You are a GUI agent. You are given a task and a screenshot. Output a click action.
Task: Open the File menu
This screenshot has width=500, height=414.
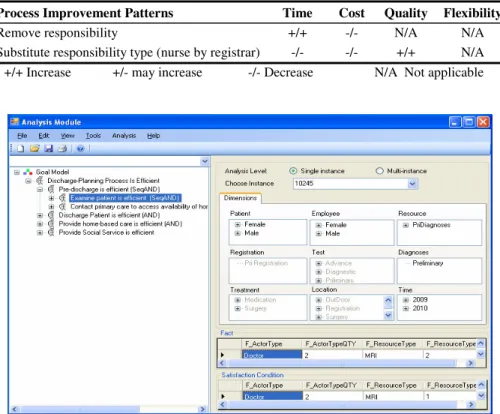point(22,136)
